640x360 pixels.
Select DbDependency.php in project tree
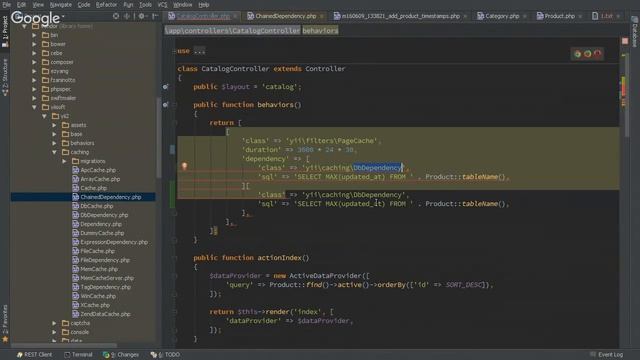coord(104,215)
